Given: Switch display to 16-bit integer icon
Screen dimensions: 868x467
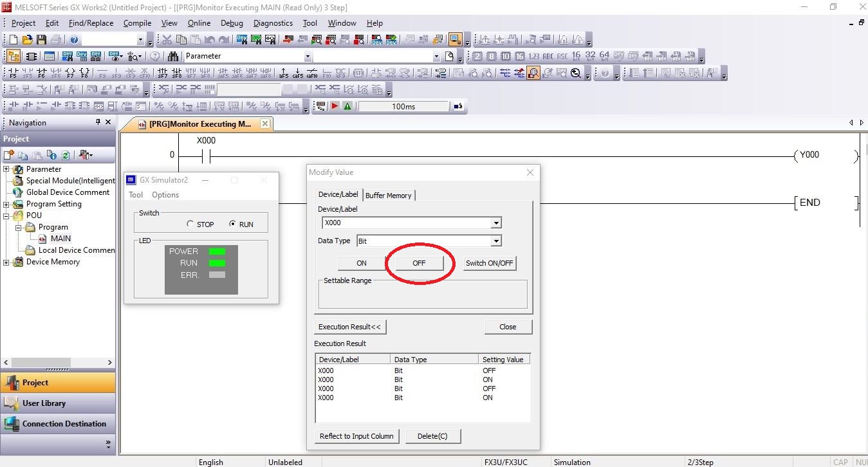Looking at the screenshot, I should pyautogui.click(x=576, y=57).
